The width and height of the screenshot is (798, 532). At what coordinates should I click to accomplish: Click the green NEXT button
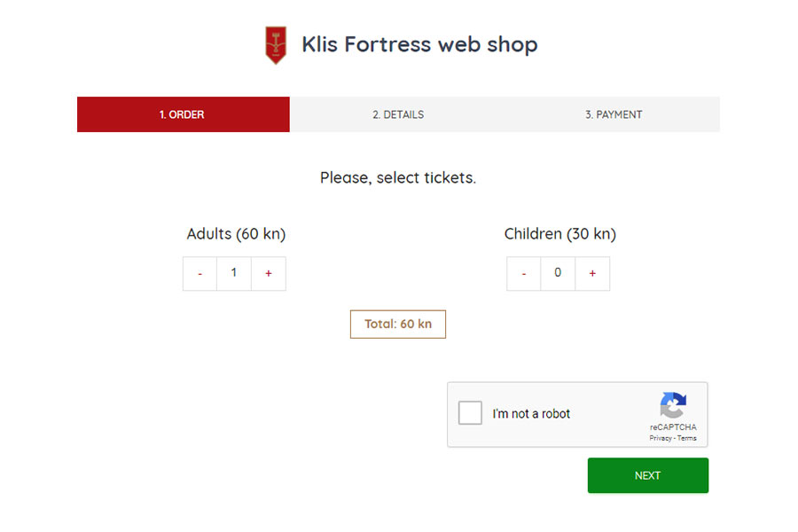click(x=648, y=475)
